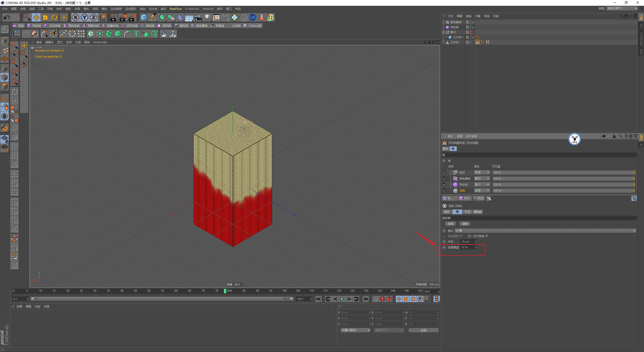The height and width of the screenshot is (352, 644).
Task: Open the 模式 扩展 dropdown
Action: coord(545,231)
